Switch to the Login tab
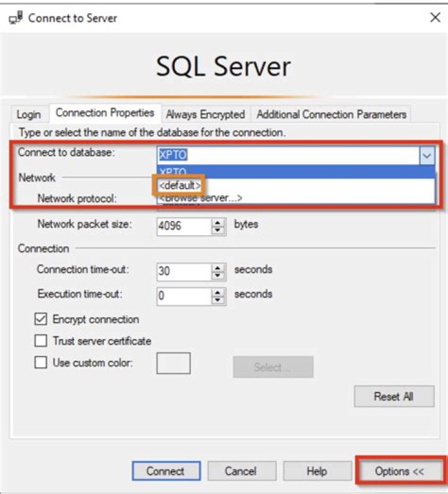 29,114
